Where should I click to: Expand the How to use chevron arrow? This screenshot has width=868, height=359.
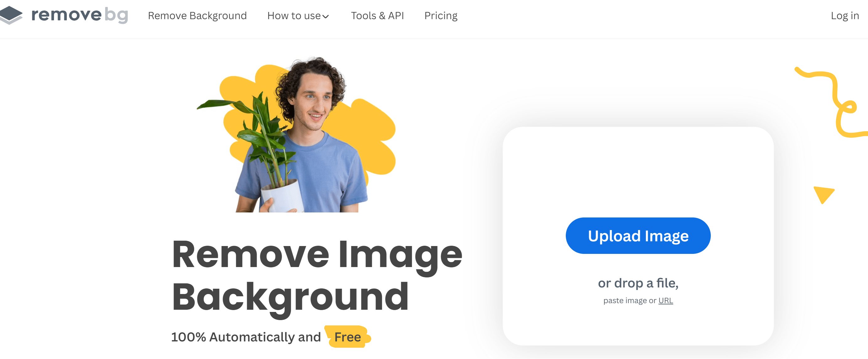coord(325,16)
